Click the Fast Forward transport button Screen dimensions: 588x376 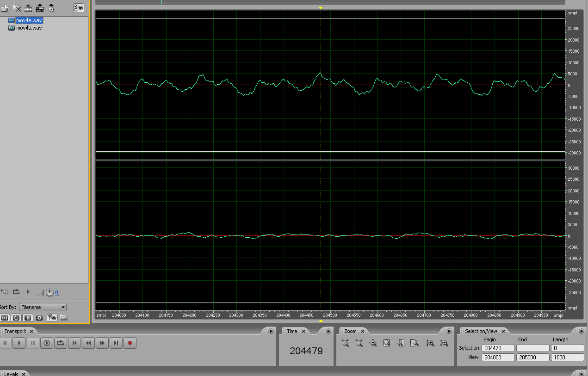[102, 343]
